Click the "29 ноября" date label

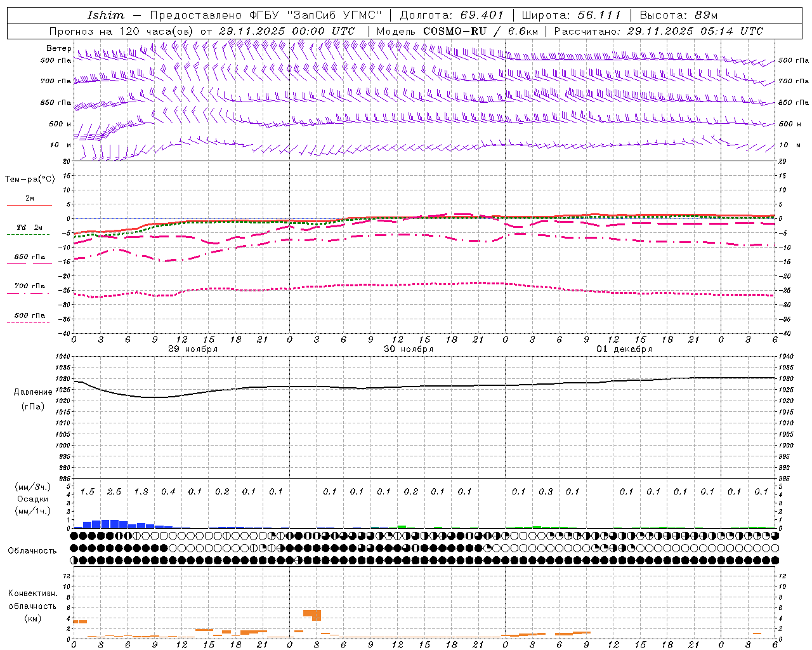pyautogui.click(x=193, y=349)
